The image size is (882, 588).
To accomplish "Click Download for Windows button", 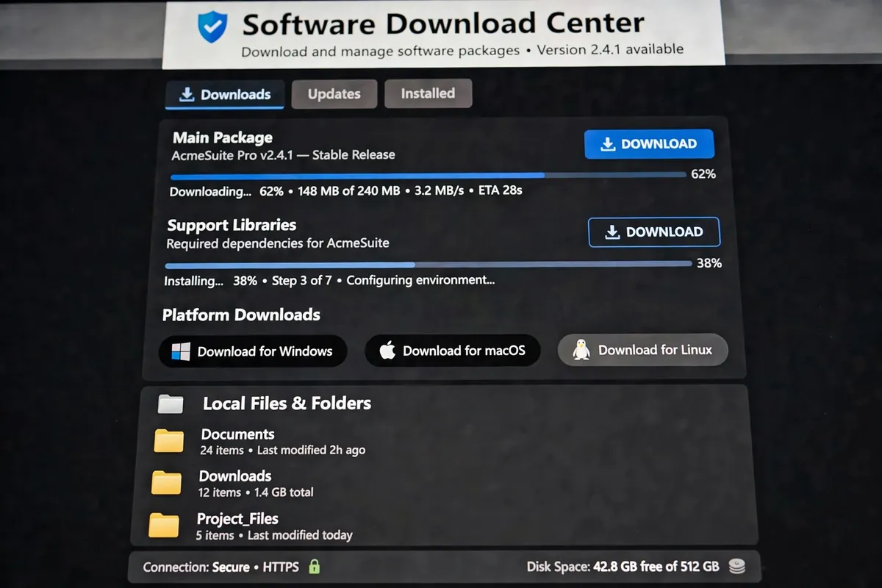I will [x=253, y=351].
